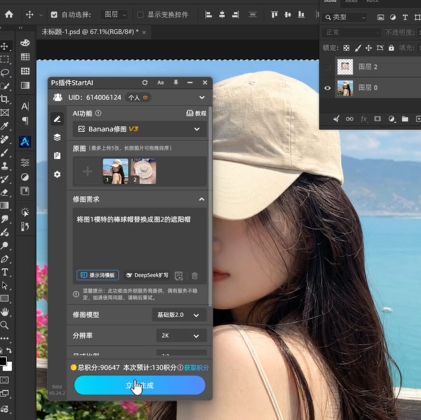Select layer 2 thumbnail in Layers panel
The image size is (421, 420).
point(345,67)
